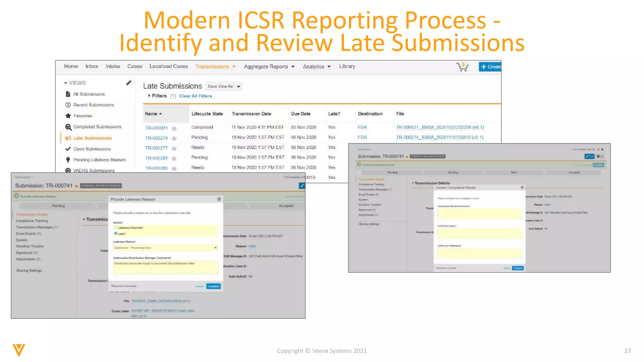Viewport: 644px width, 362px height.
Task: Open the Cases tab
Action: pos(135,66)
